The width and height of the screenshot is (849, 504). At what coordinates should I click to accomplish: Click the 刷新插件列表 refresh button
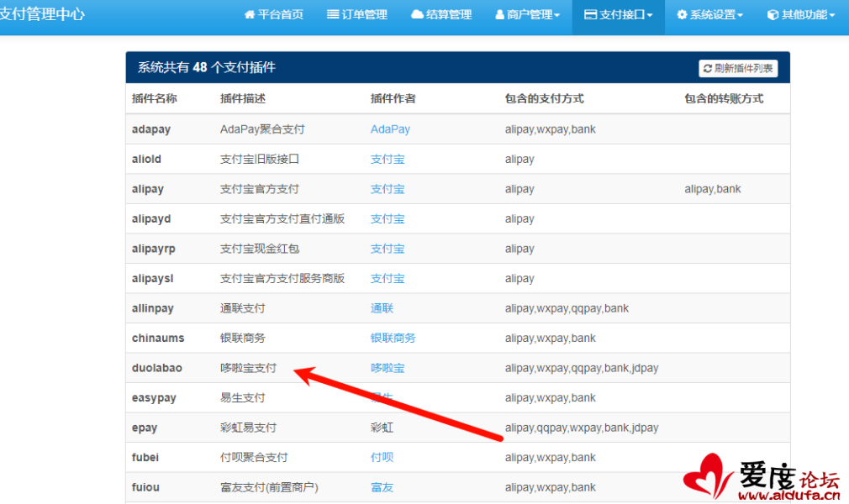click(x=738, y=68)
